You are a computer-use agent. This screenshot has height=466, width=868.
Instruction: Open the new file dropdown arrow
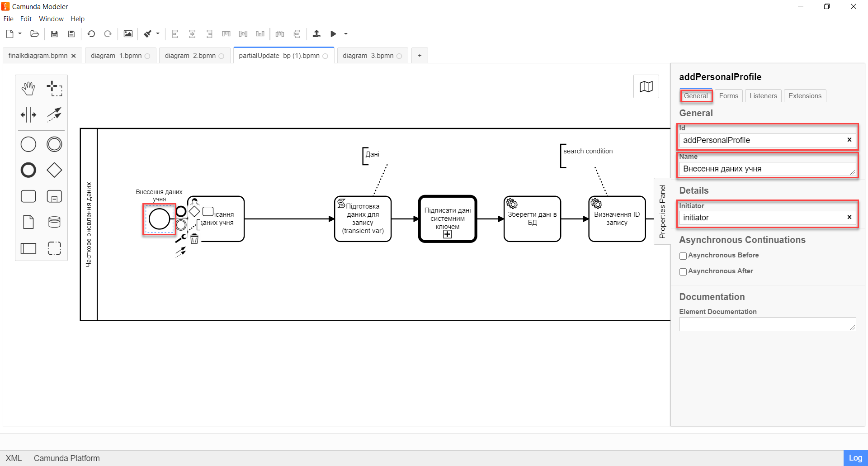pyautogui.click(x=20, y=34)
